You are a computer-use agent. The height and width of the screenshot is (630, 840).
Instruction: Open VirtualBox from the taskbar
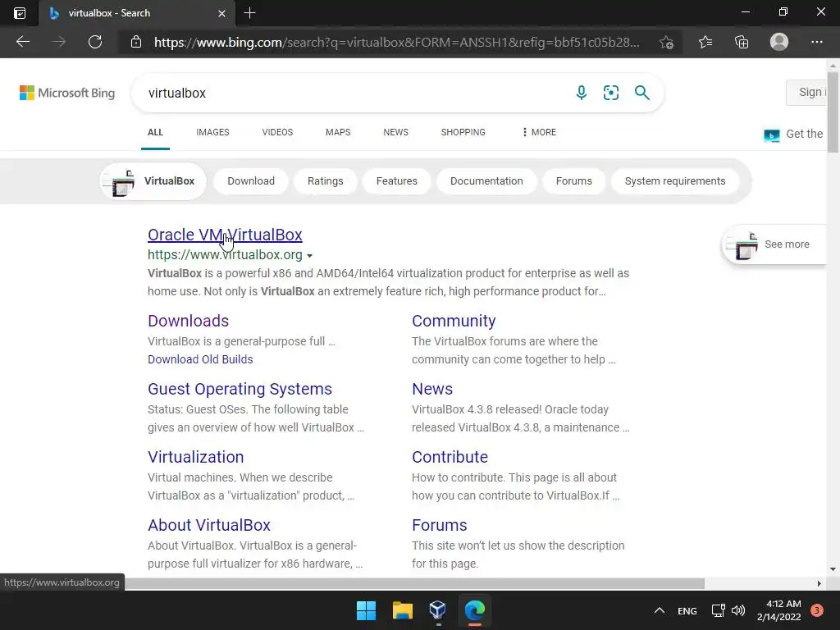pyautogui.click(x=438, y=609)
